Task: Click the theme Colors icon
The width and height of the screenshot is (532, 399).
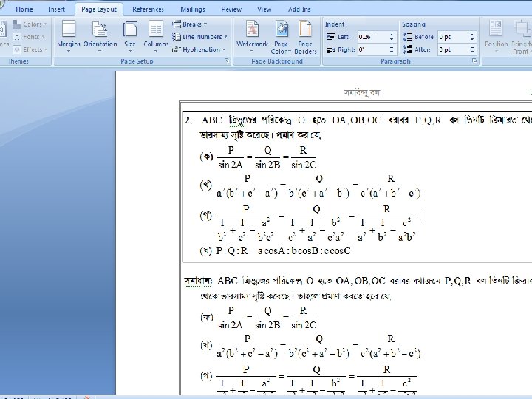Action: (17, 24)
